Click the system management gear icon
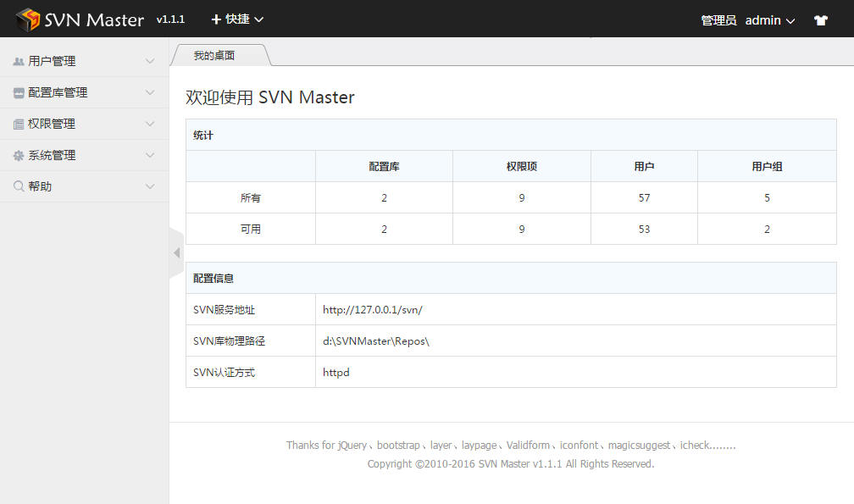 pos(19,156)
